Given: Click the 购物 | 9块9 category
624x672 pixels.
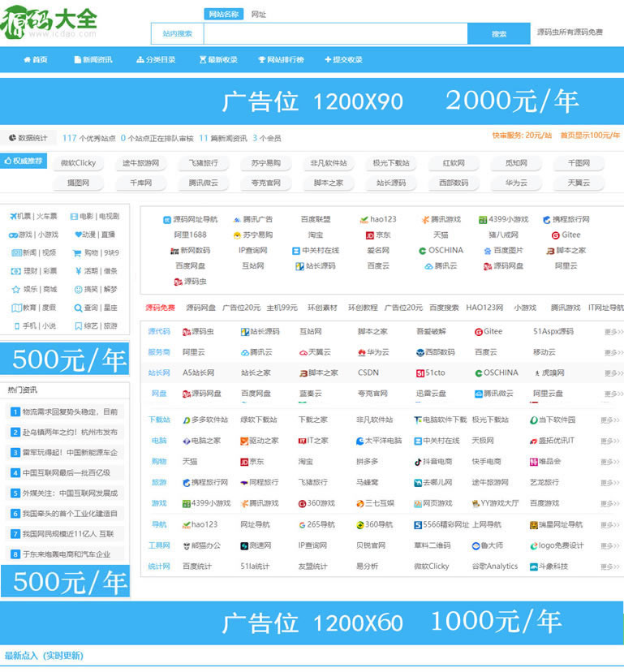Looking at the screenshot, I should [x=96, y=252].
